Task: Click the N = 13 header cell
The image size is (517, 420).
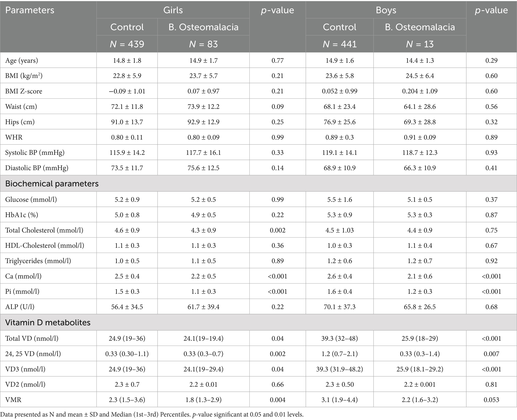Action: pyautogui.click(x=420, y=44)
